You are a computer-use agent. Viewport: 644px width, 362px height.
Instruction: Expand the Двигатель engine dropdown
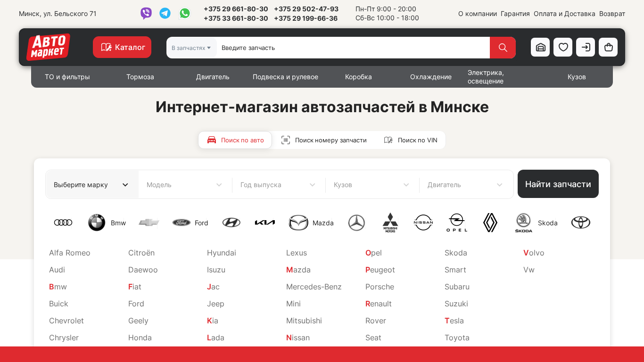point(466,184)
